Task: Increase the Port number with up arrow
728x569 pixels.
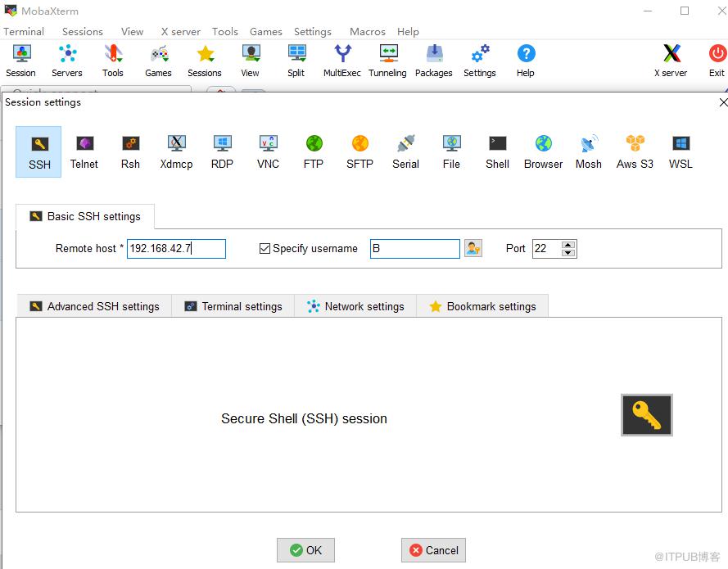Action: tap(568, 245)
